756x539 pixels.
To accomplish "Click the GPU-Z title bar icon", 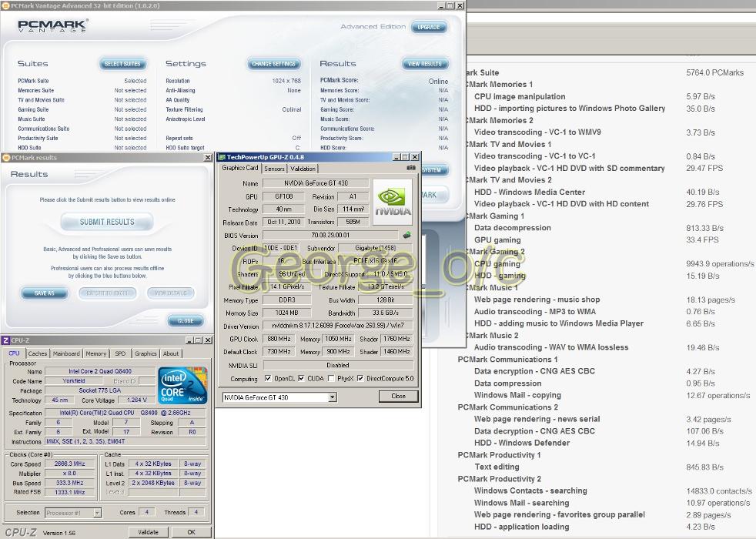I will pyautogui.click(x=222, y=157).
